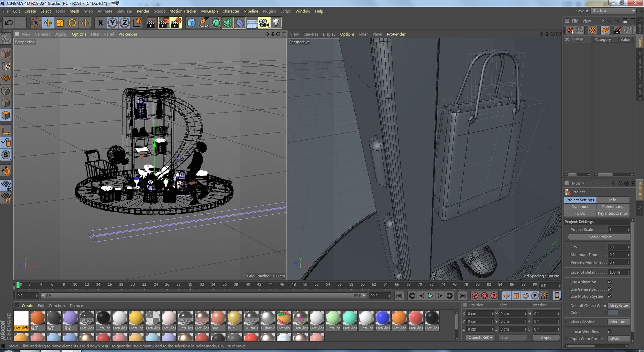Toggle Z axis lock
The image size is (644, 352).
click(124, 23)
